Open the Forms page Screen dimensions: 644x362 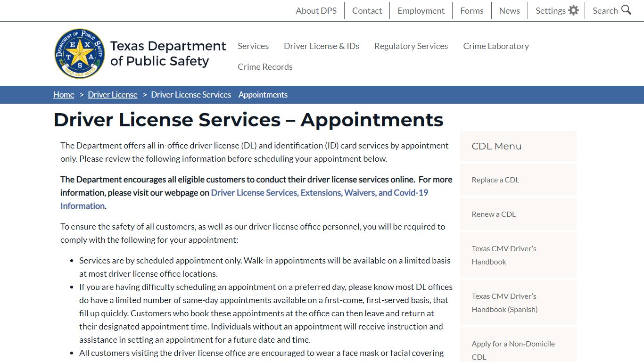472,10
